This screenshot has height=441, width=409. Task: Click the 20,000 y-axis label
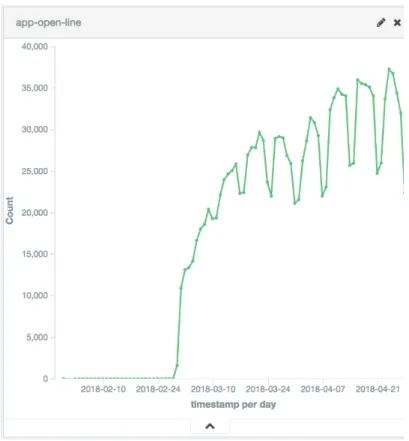click(x=35, y=213)
